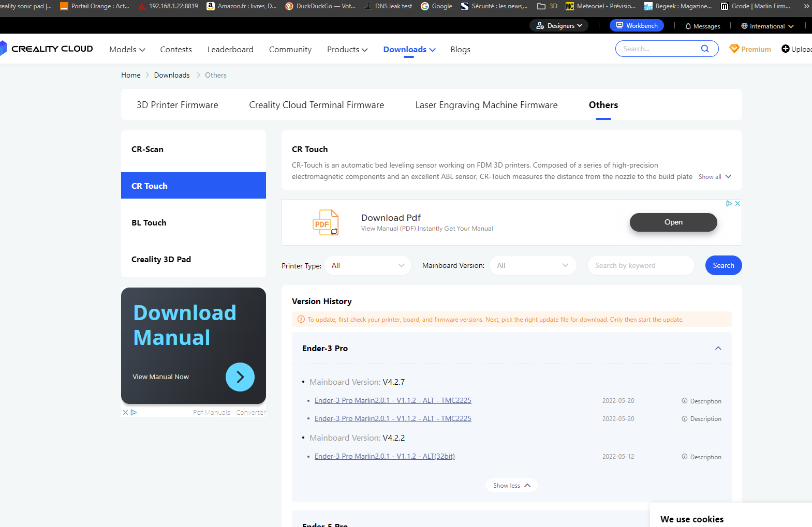
Task: Collapse the Ender-3 Pro section
Action: 718,348
